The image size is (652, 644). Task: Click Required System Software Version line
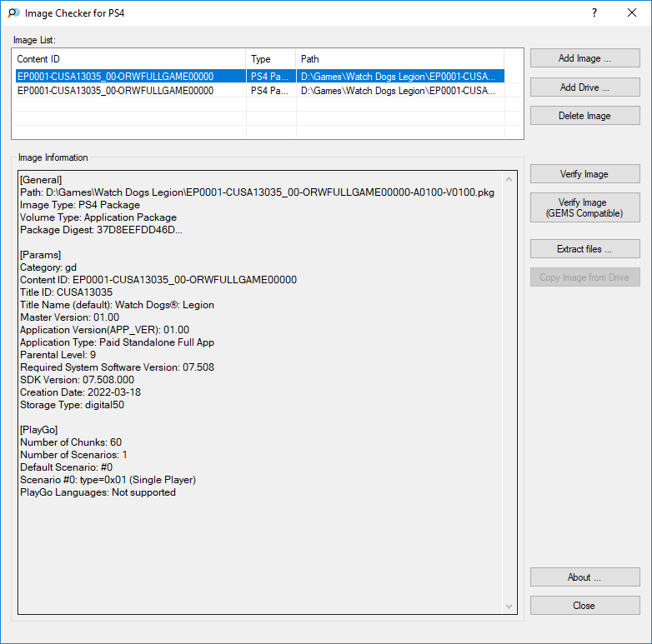[x=117, y=367]
